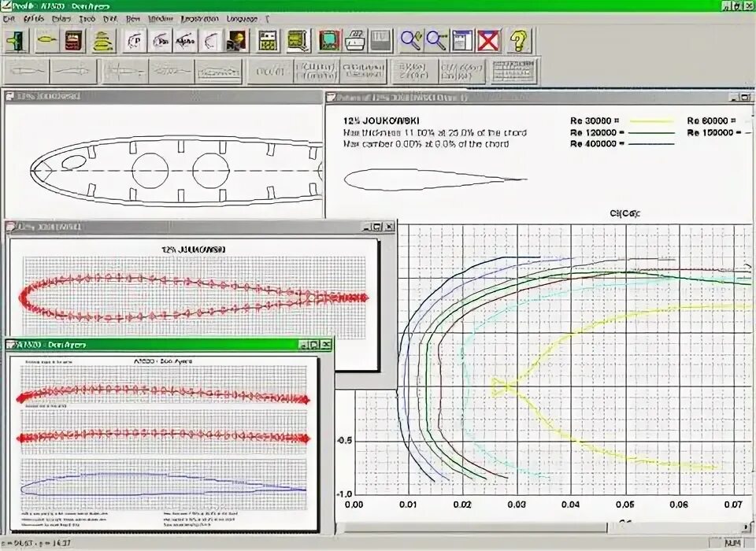Image resolution: width=756 pixels, height=551 pixels.
Task: Click the '0.05' x-axis value
Action: click(624, 505)
